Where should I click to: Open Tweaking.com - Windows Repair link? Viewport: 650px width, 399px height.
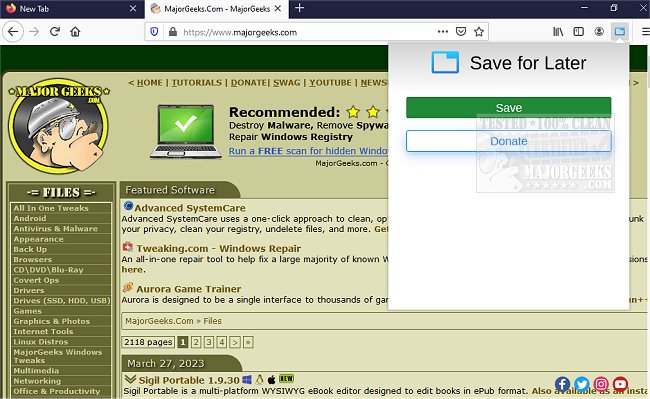point(218,249)
